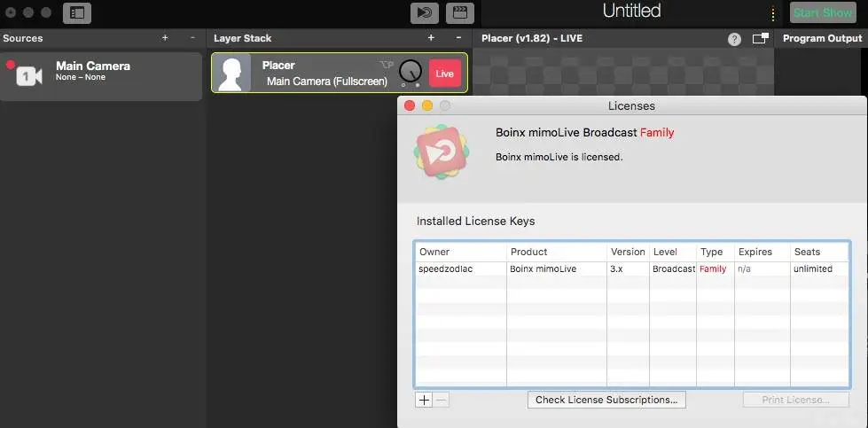Click the Placer layer shortcut key indicator
This screenshot has height=428, width=868.
[x=387, y=65]
